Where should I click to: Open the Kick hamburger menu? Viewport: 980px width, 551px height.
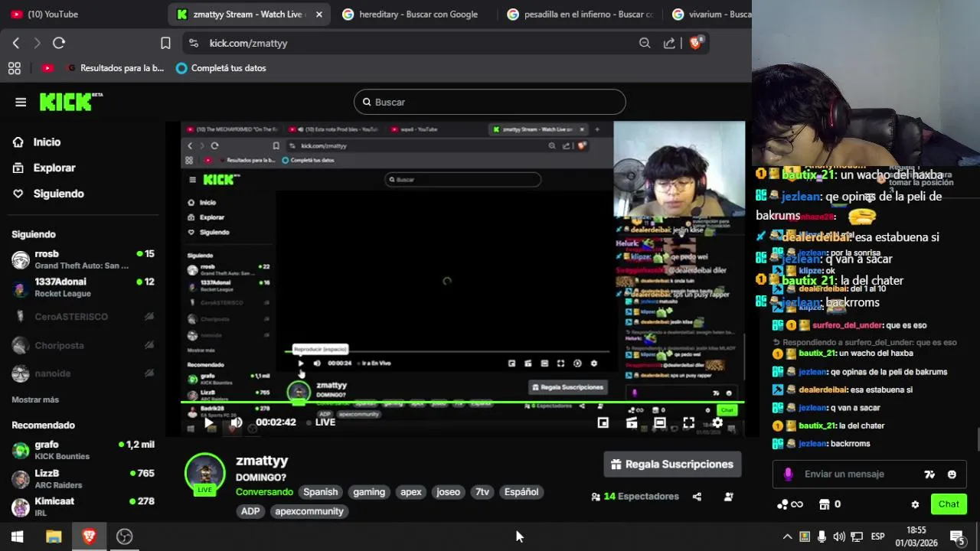[x=21, y=102]
